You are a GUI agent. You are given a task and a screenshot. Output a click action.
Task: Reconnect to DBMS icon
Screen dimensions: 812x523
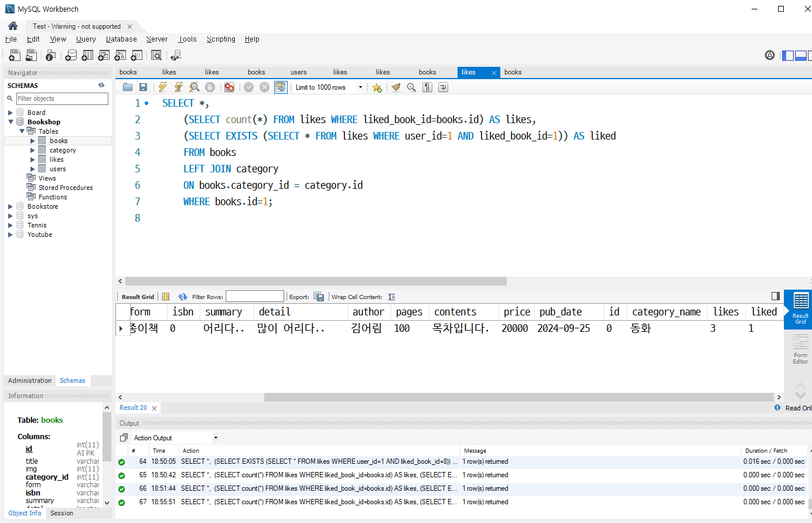tap(176, 55)
